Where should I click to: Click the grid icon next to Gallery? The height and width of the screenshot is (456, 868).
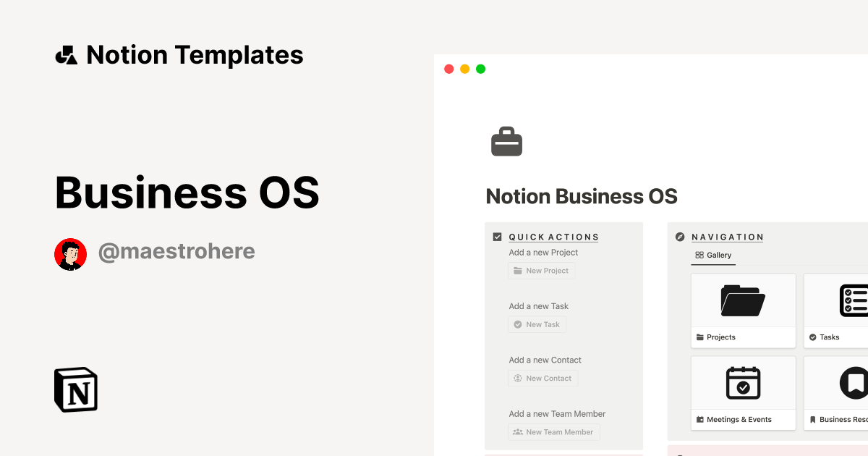tap(699, 255)
